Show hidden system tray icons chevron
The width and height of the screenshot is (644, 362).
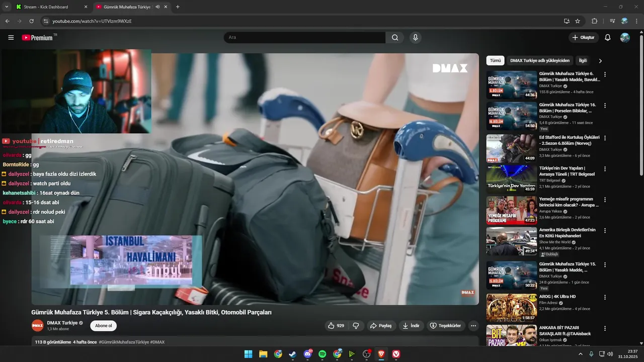coord(580,354)
